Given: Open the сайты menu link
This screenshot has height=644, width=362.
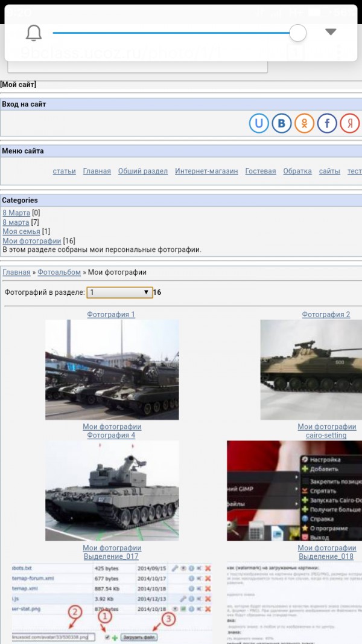Looking at the screenshot, I should pos(329,171).
